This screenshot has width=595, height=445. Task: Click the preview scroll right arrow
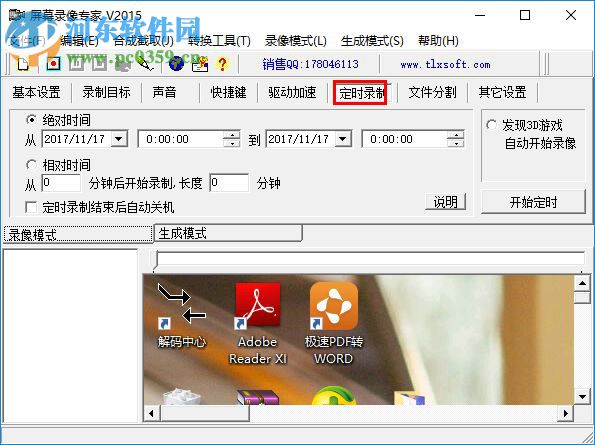(565, 413)
